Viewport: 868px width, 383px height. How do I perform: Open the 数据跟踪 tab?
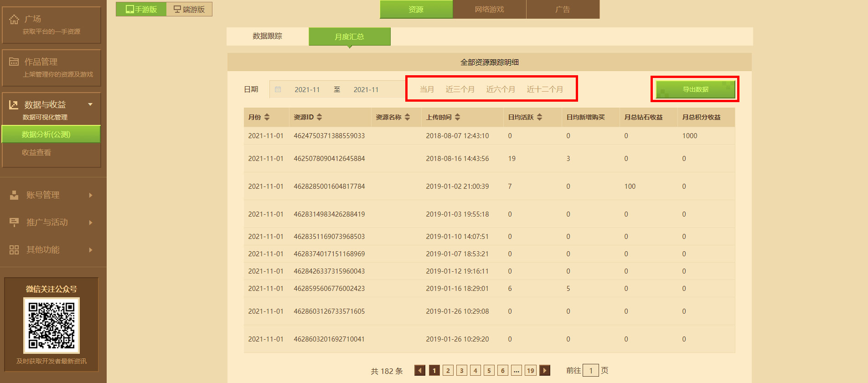268,36
